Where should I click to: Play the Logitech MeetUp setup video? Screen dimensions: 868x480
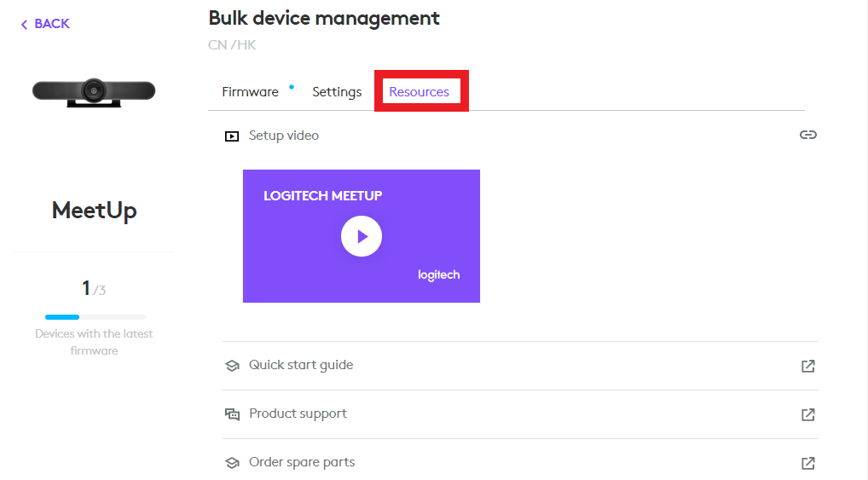click(x=362, y=236)
